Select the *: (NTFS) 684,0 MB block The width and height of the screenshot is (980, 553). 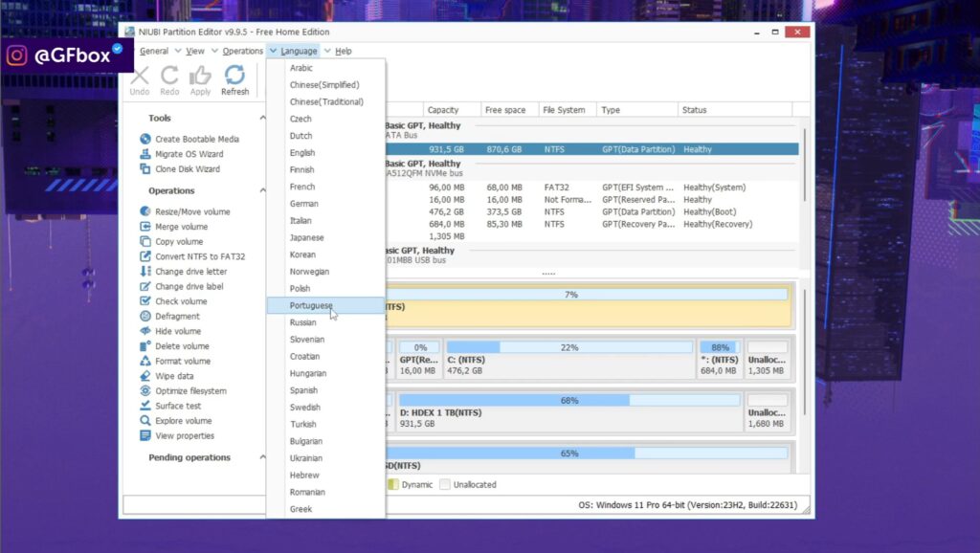(x=720, y=359)
